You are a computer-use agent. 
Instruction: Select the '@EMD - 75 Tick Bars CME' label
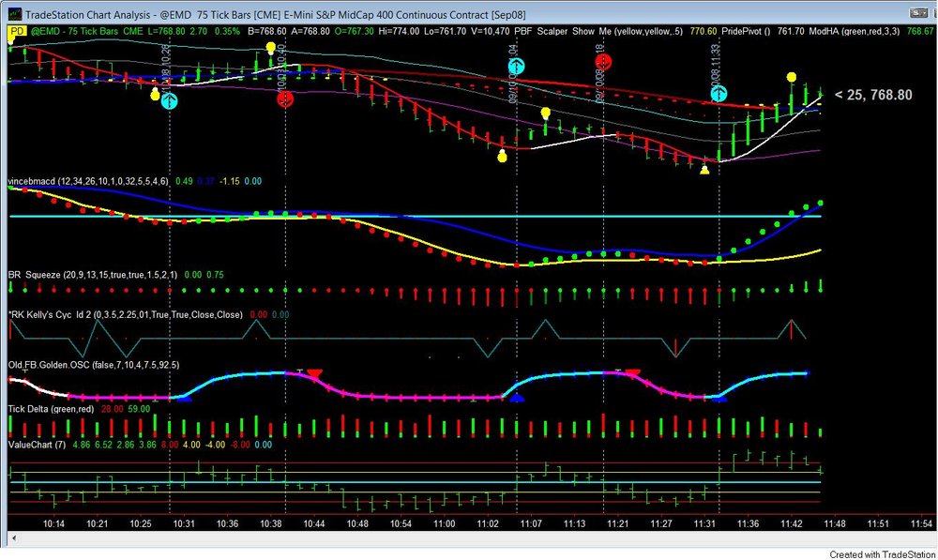tap(86, 31)
